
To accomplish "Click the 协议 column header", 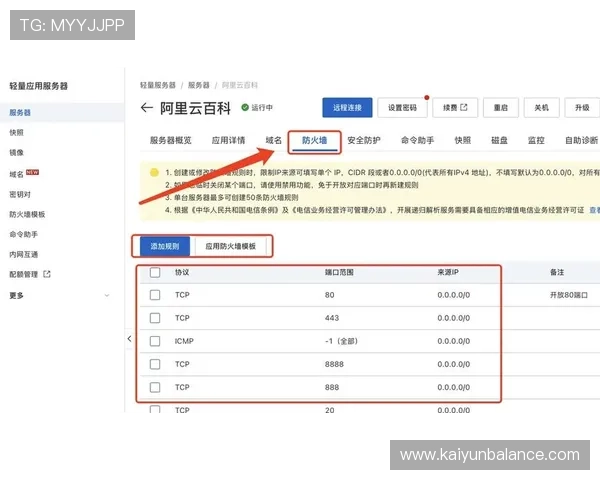I will coord(182,272).
